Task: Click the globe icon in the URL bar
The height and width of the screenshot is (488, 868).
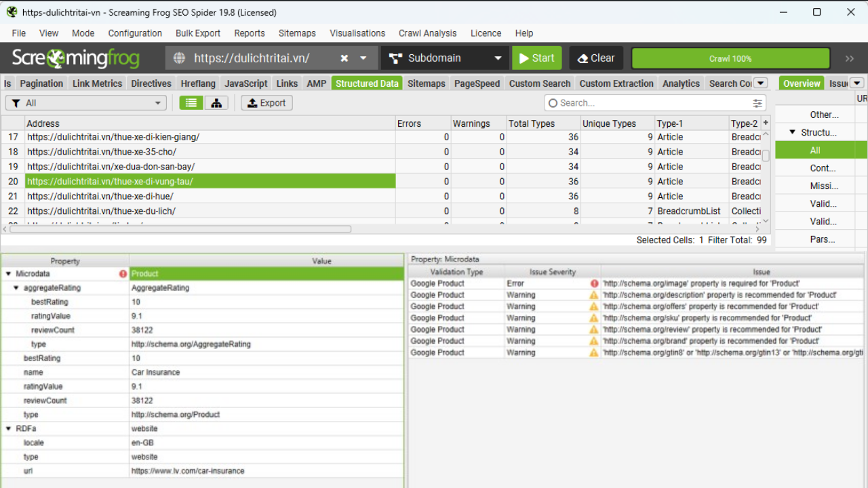Action: click(x=180, y=58)
